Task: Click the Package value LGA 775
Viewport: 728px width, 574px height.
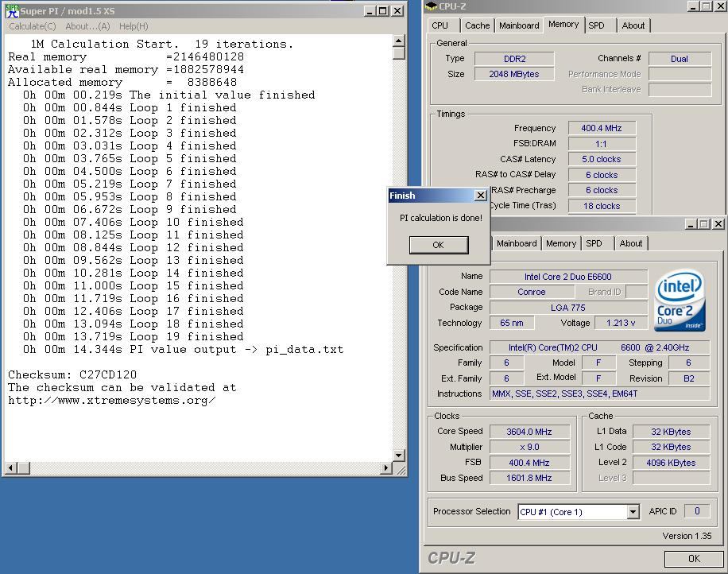Action: (x=568, y=308)
